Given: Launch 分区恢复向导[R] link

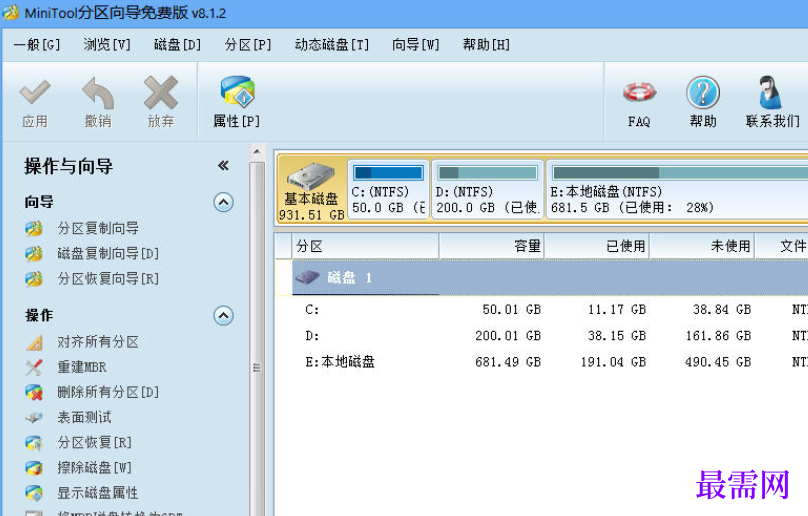Looking at the screenshot, I should 108,279.
